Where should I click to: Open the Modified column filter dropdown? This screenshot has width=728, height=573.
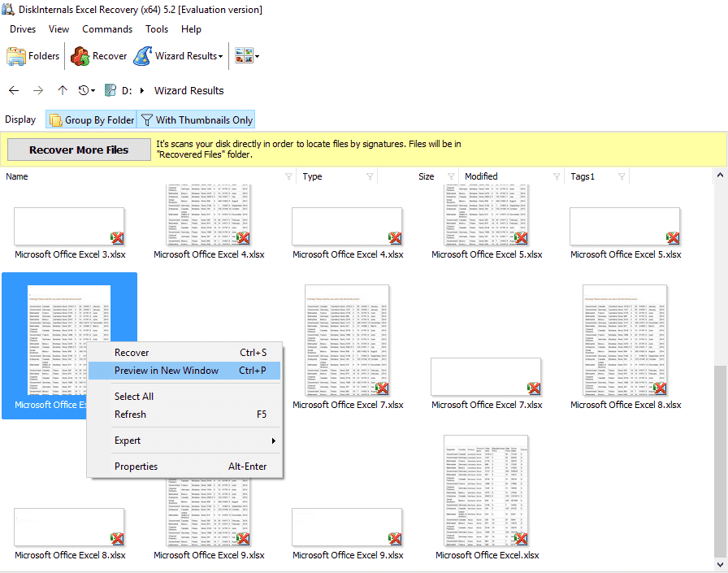557,176
